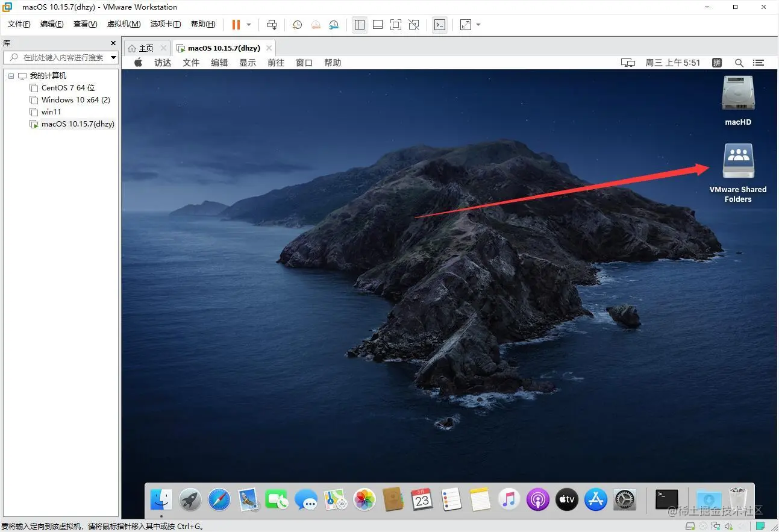
Task: Collapse the 我的计算机 tree node
Action: tap(10, 75)
